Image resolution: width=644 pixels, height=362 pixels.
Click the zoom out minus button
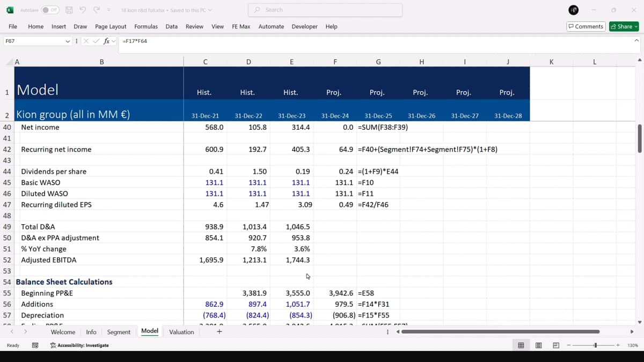pos(569,345)
